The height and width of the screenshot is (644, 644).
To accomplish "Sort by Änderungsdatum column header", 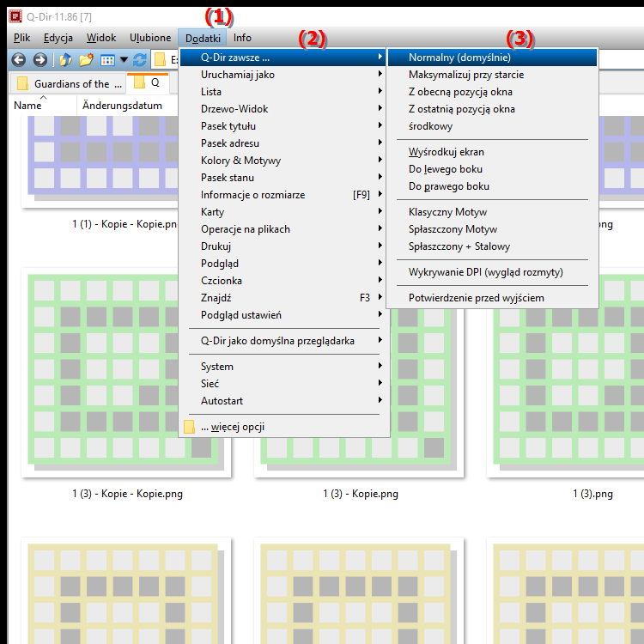I will pyautogui.click(x=127, y=106).
